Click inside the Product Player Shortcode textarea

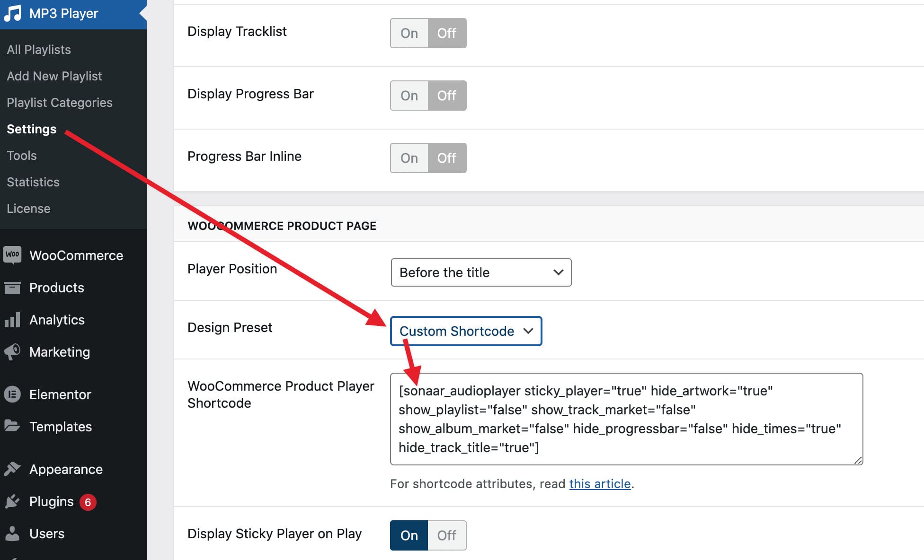[626, 419]
